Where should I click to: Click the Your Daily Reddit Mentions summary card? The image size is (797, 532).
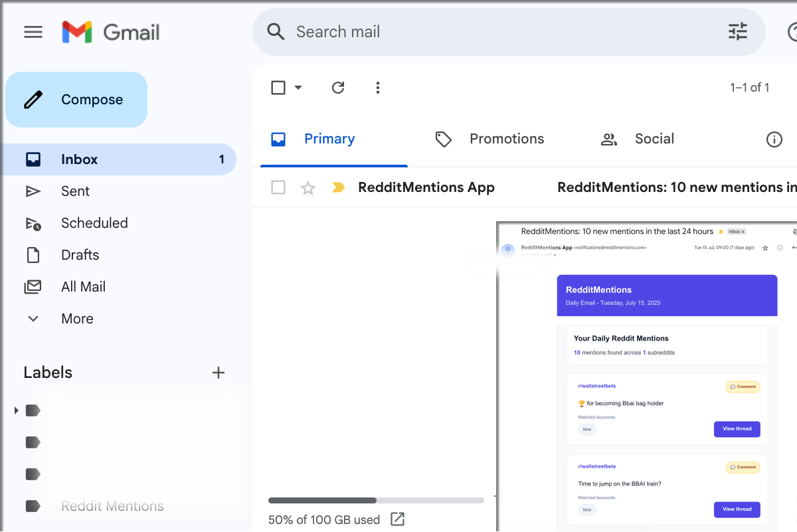(x=667, y=345)
